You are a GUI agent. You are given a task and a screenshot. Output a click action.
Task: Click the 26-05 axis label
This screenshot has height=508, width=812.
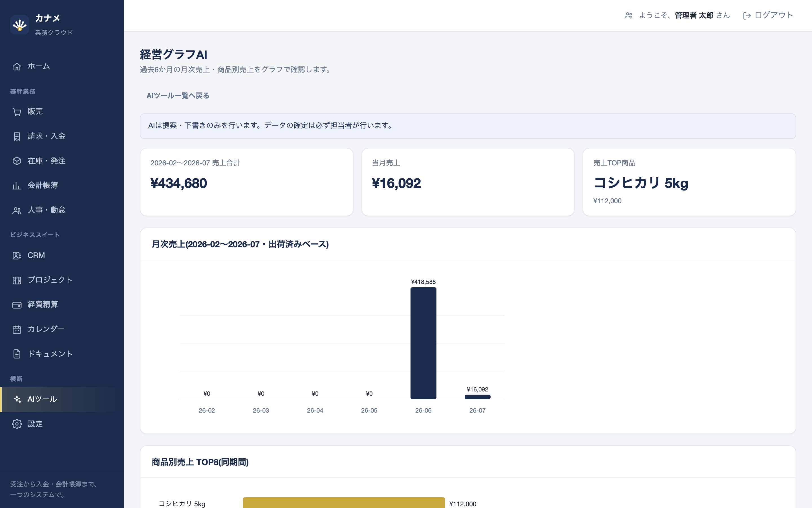point(369,411)
